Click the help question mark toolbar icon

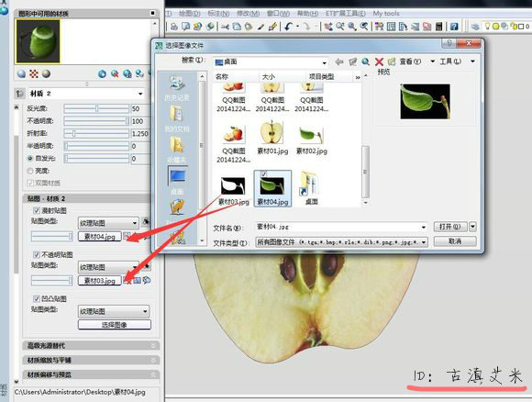pos(454,26)
